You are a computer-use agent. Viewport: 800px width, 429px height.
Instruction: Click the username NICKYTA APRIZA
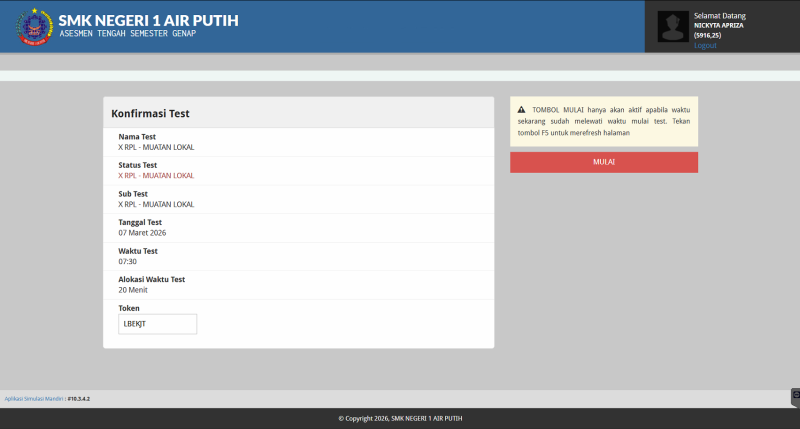(720, 25)
